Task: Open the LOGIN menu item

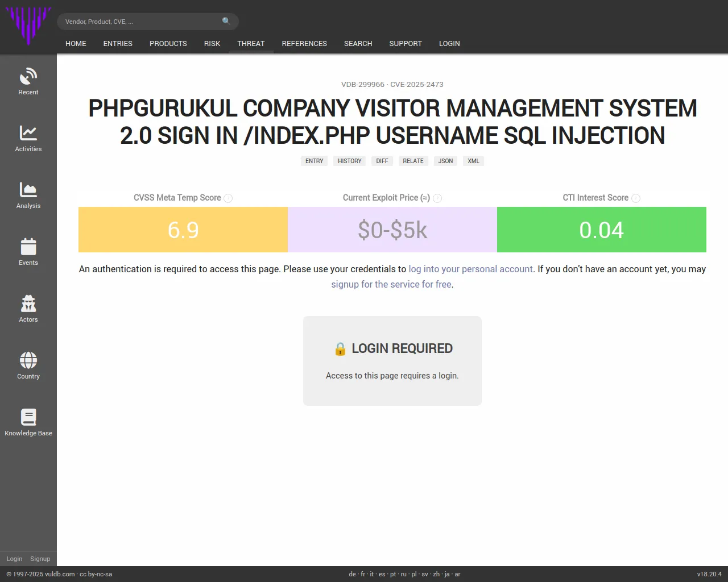Action: coord(449,44)
